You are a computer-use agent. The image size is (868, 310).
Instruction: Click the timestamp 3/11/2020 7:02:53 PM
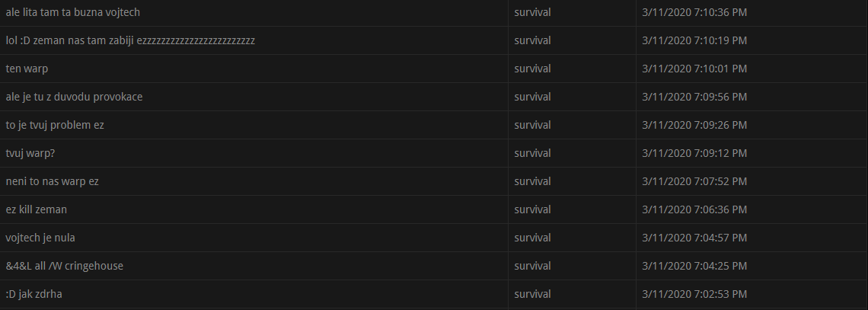coord(694,295)
